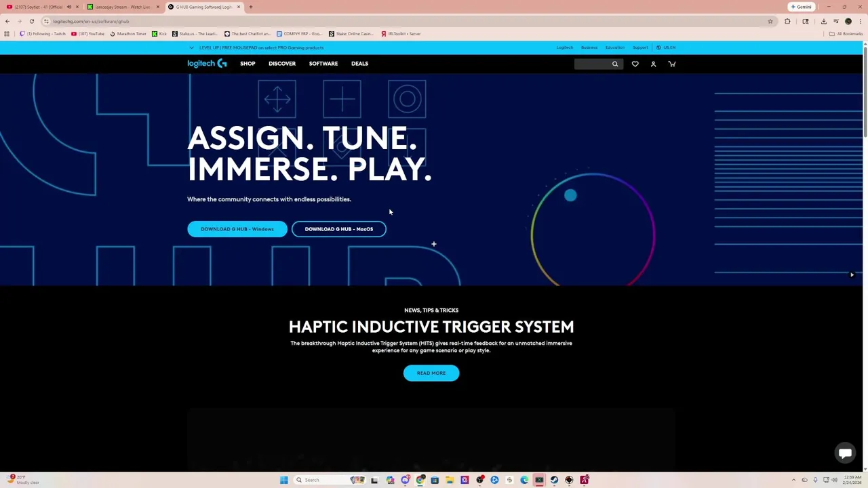Open the bookmarks bar apps grid icon
Image resolution: width=868 pixels, height=488 pixels.
(x=7, y=34)
